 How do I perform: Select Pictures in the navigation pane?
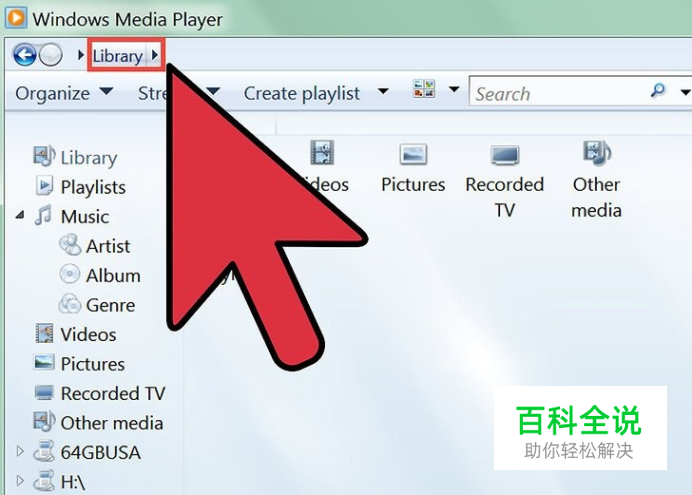[x=93, y=364]
